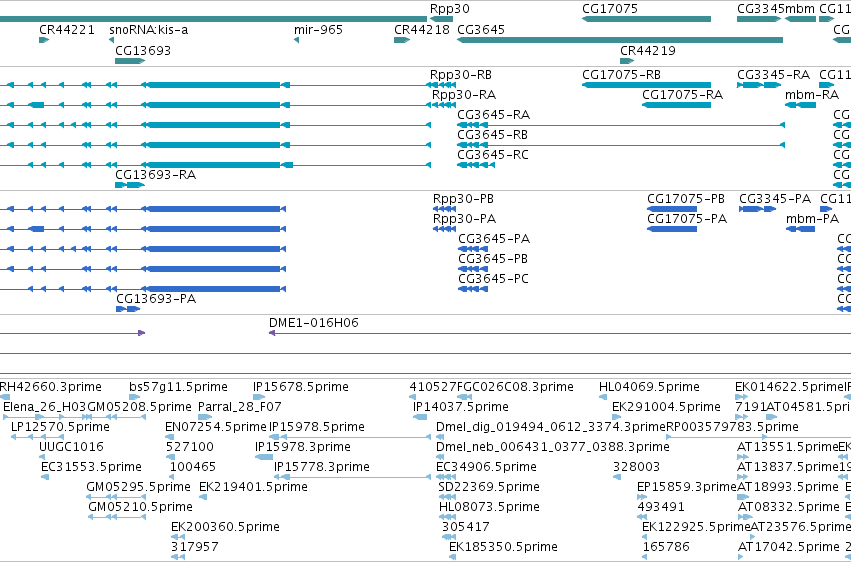The height and width of the screenshot is (562, 851).
Task: Select the CG3645 gene label
Action: click(x=481, y=30)
